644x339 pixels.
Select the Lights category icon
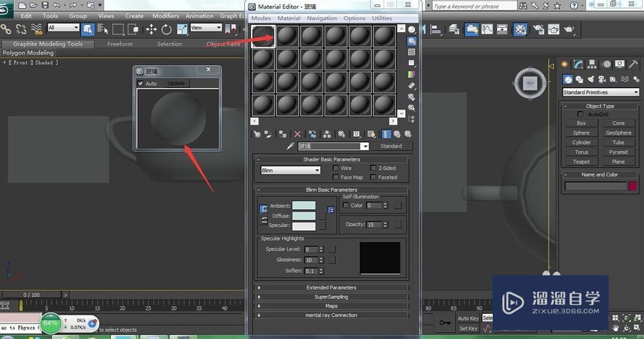590,79
